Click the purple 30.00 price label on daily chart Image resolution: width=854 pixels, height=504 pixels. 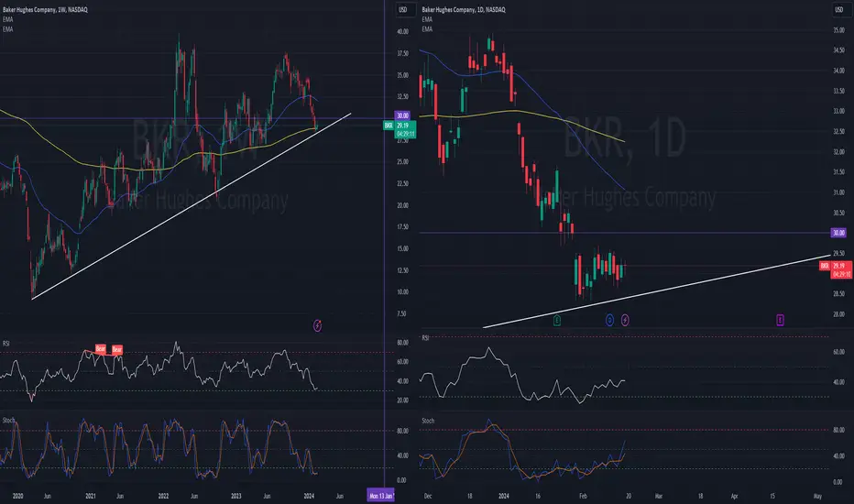(x=838, y=233)
